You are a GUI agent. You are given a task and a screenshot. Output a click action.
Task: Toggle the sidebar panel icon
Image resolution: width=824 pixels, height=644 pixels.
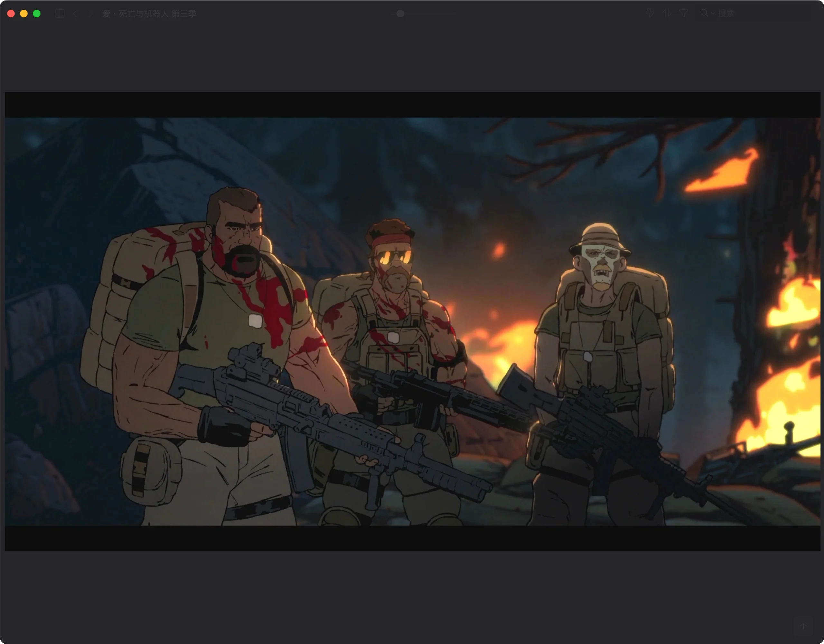[60, 14]
